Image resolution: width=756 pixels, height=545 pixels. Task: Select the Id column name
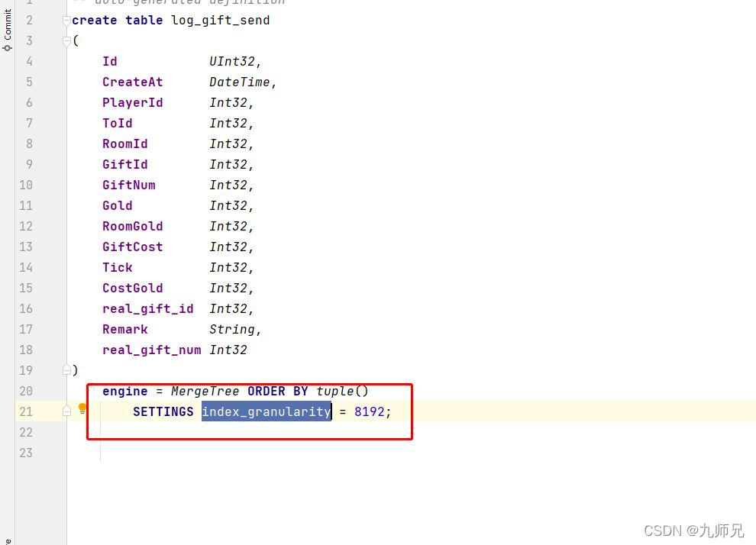pyautogui.click(x=109, y=62)
